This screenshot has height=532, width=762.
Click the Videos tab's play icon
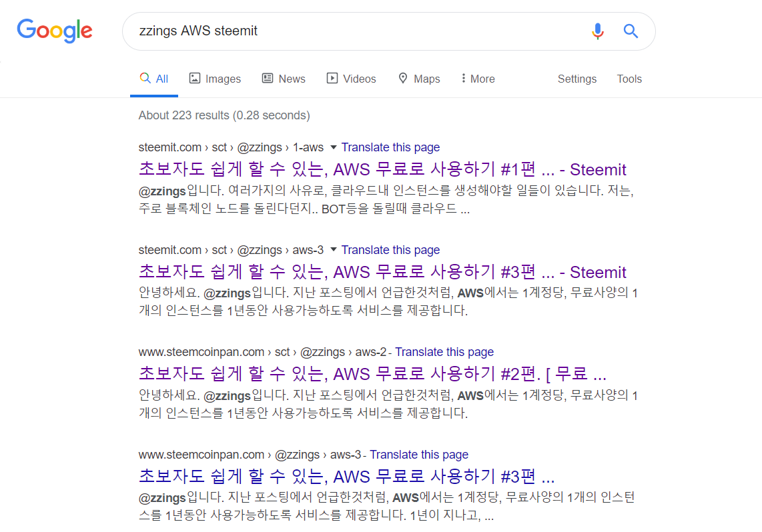[x=332, y=78]
